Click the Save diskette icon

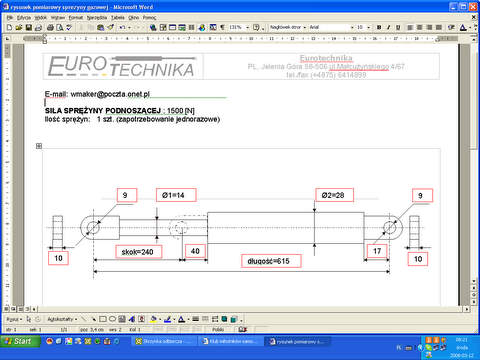pyautogui.click(x=29, y=27)
